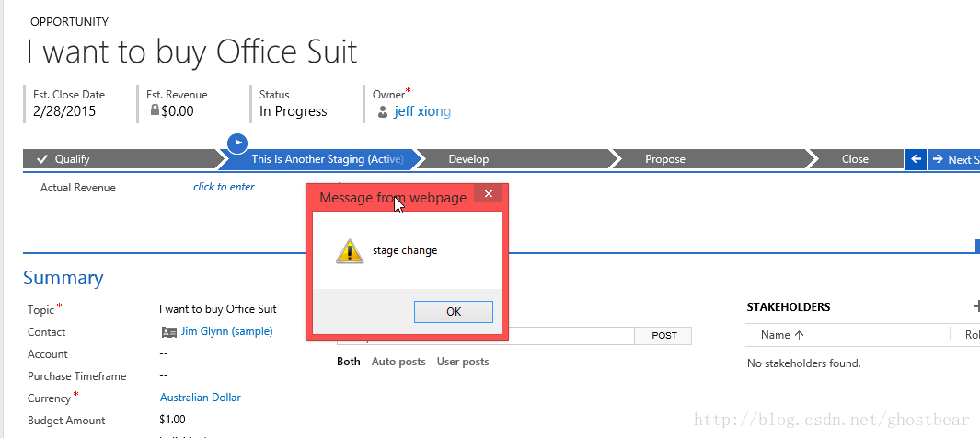Click the POST button

tap(663, 336)
